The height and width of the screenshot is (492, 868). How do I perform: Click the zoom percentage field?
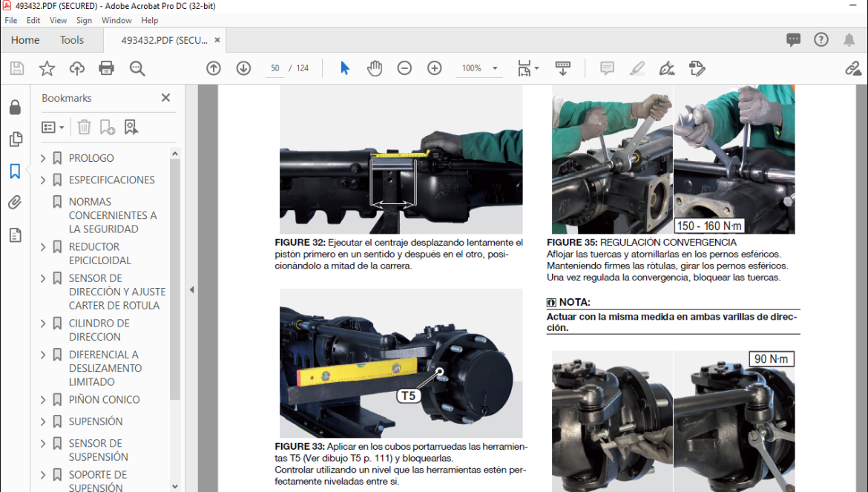472,68
